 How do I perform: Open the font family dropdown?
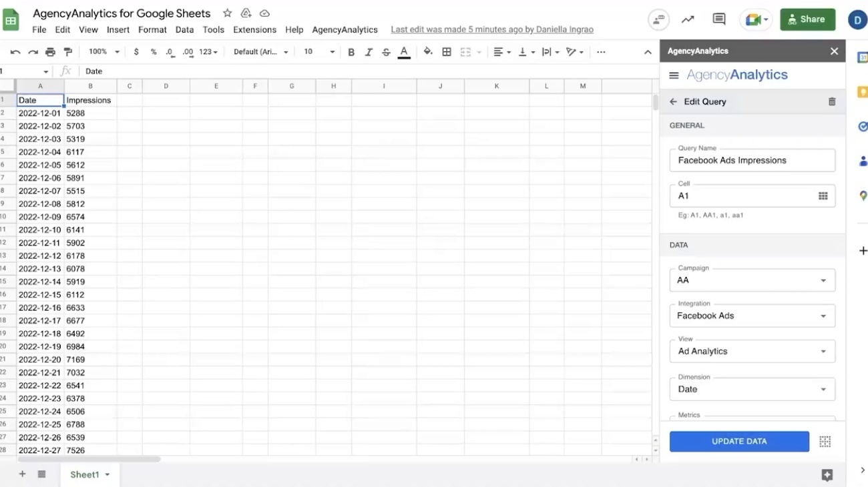[x=260, y=52]
